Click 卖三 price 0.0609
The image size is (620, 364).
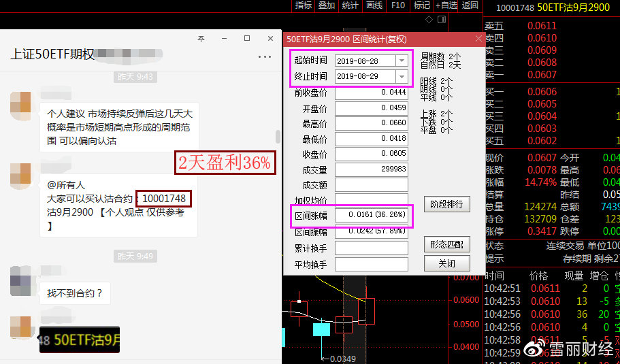pyautogui.click(x=542, y=50)
